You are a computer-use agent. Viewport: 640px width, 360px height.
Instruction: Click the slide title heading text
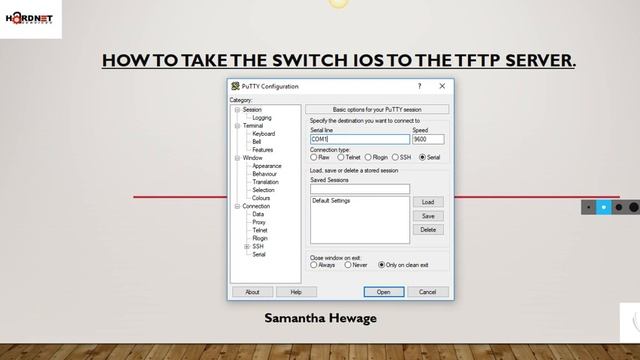coord(339,60)
